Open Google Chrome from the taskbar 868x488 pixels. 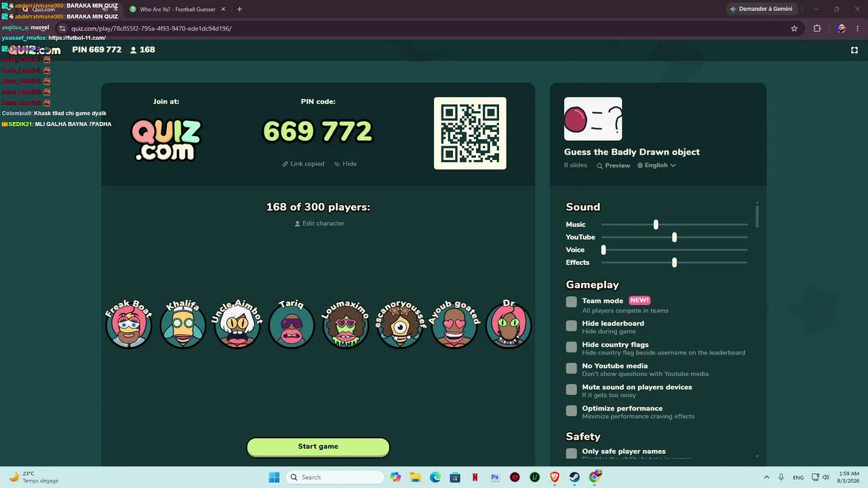click(x=595, y=477)
